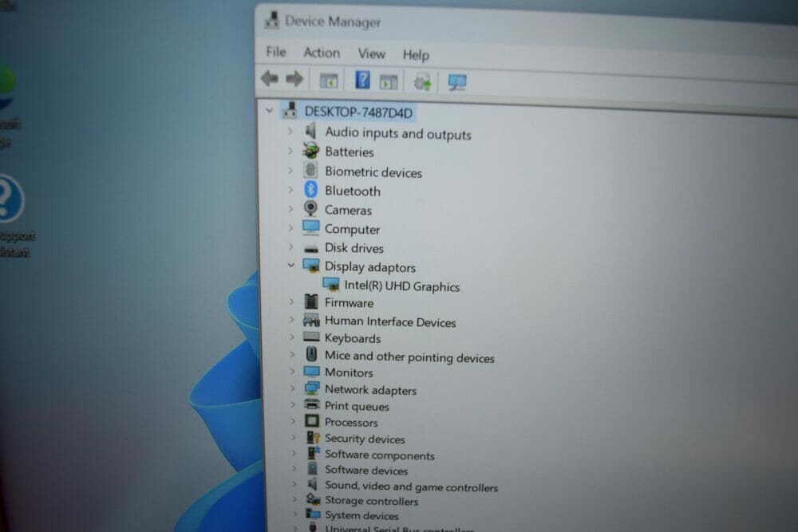This screenshot has height=532, width=798.
Task: Select the Software devices label
Action: pyautogui.click(x=366, y=470)
